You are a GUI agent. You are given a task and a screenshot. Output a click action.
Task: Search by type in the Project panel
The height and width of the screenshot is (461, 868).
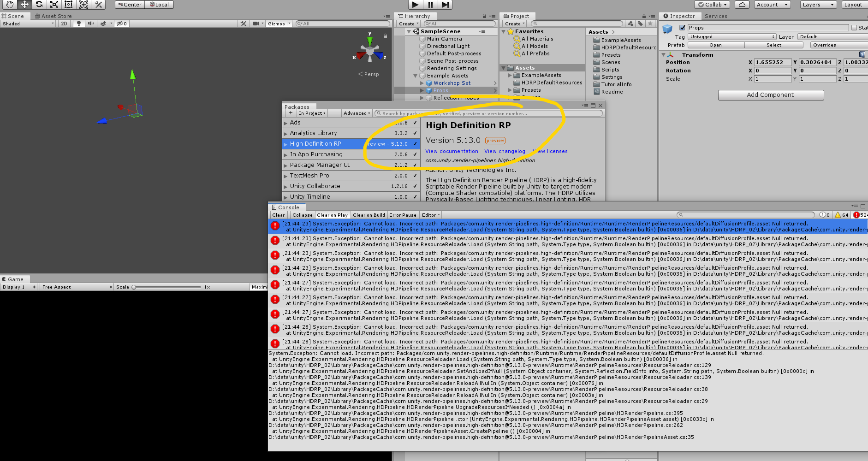(x=630, y=24)
